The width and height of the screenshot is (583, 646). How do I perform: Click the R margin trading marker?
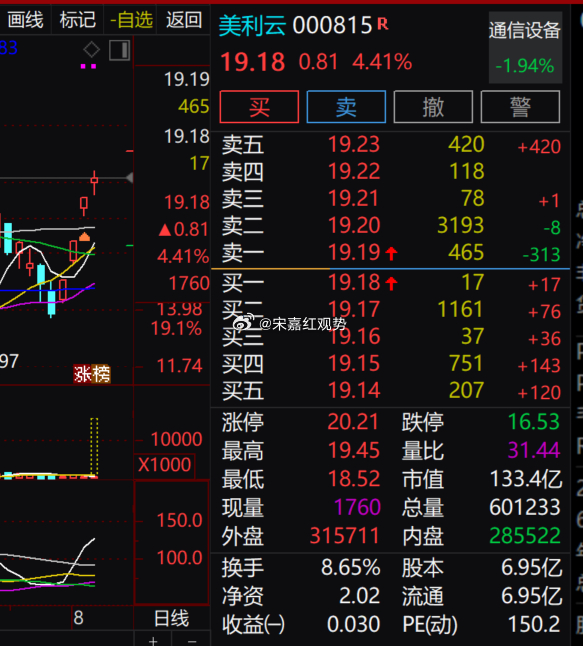click(x=383, y=24)
